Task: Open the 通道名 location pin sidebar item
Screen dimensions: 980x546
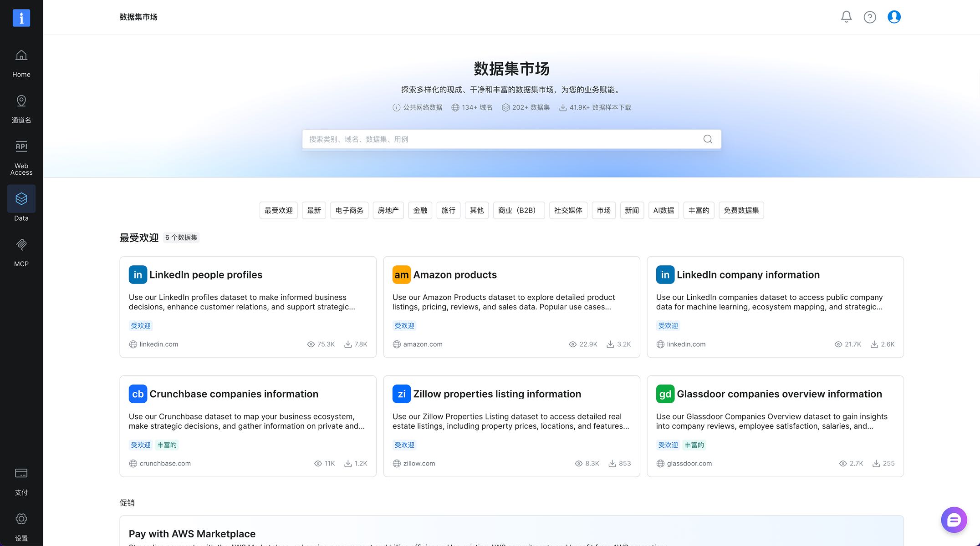Action: [21, 109]
